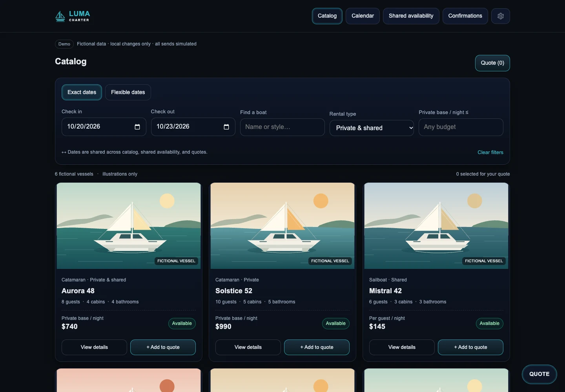Expand the Rental type dropdown
Screen dimensions: 565x392
(x=372, y=128)
